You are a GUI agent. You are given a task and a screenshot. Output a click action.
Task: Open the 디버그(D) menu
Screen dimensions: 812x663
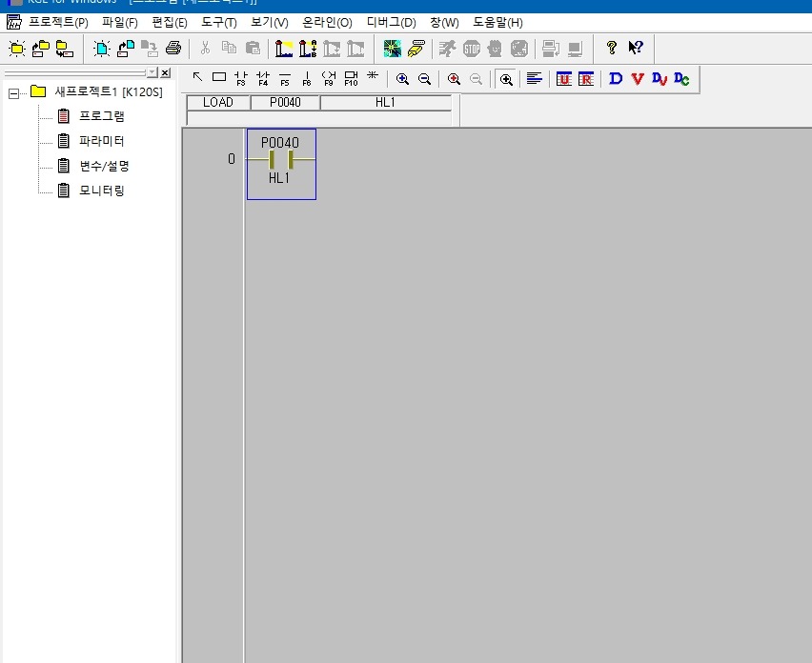coord(391,22)
